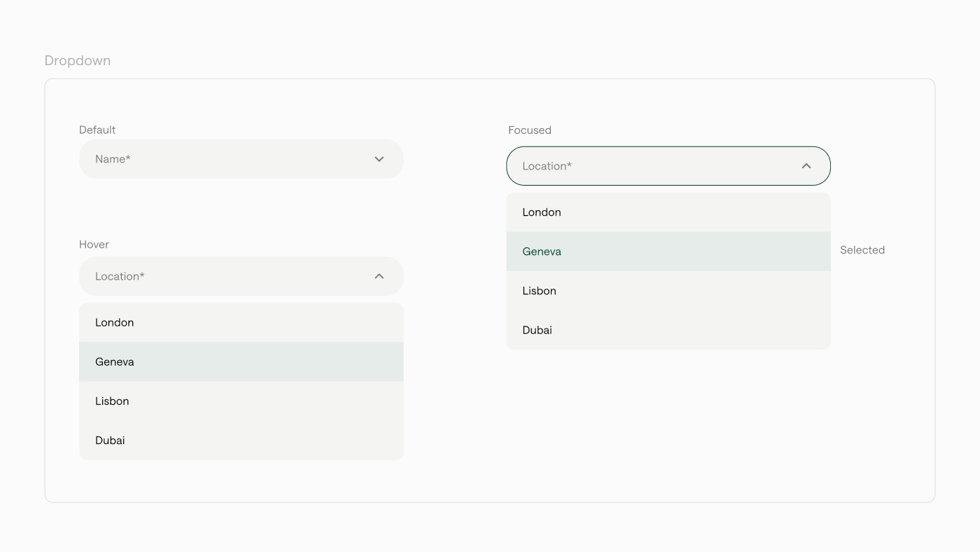Click the "Selected" annotation label
This screenshot has height=552, width=980.
point(862,250)
